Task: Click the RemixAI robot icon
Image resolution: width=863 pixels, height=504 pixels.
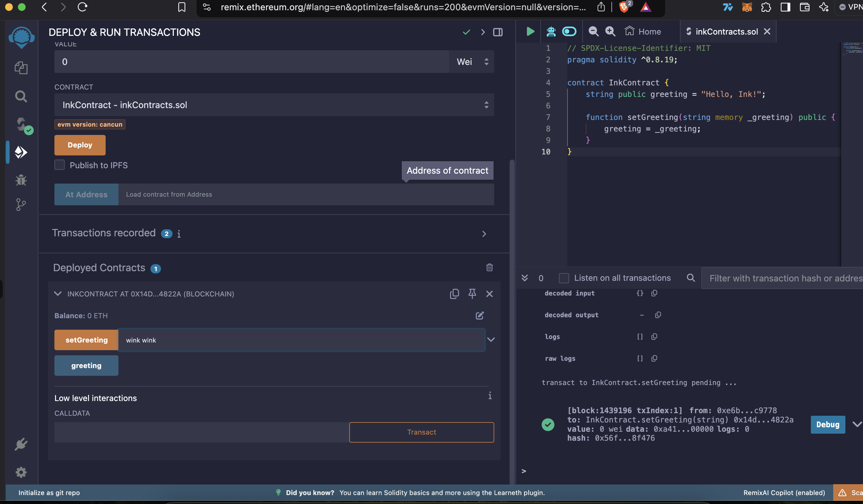Action: tap(551, 31)
